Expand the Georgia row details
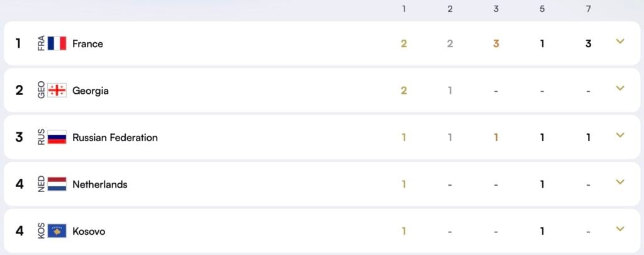 click(x=620, y=89)
